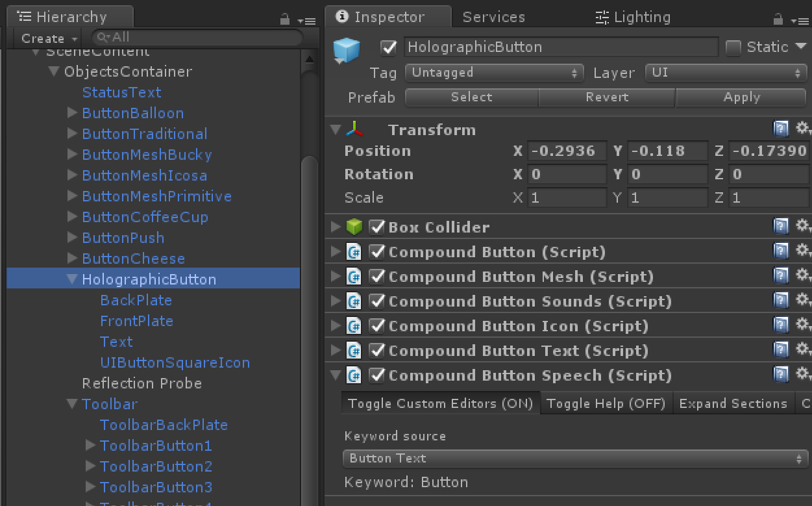Switch to the Services tab

pos(493,17)
